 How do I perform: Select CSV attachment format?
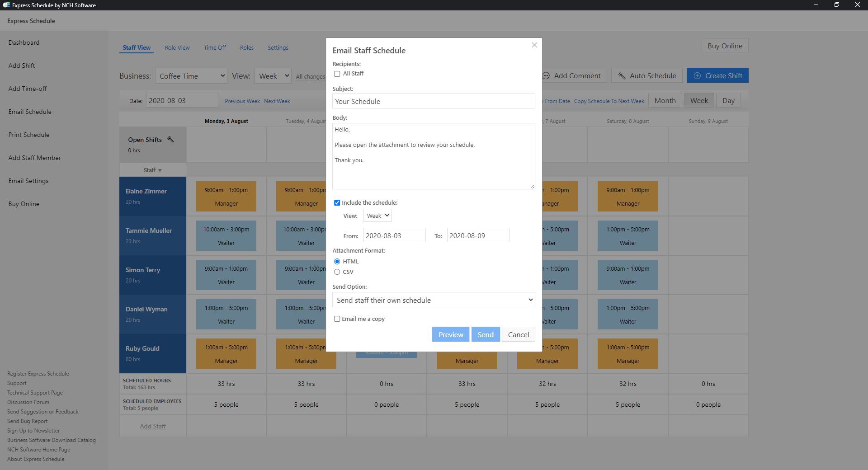pyautogui.click(x=337, y=272)
